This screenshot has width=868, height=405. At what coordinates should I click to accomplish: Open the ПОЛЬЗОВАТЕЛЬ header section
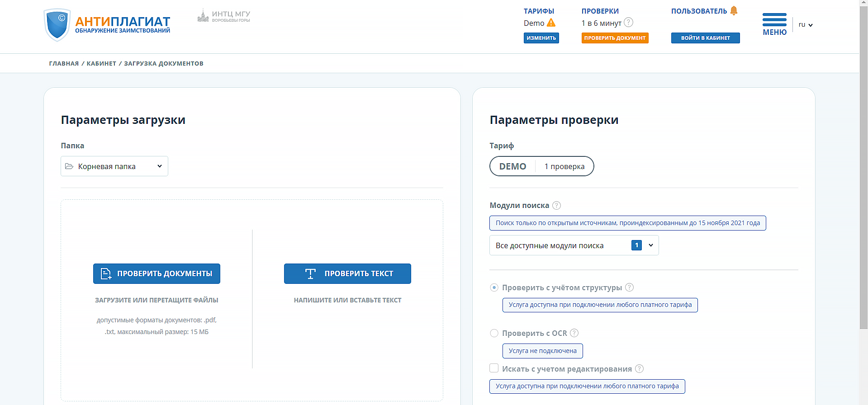[x=699, y=11]
